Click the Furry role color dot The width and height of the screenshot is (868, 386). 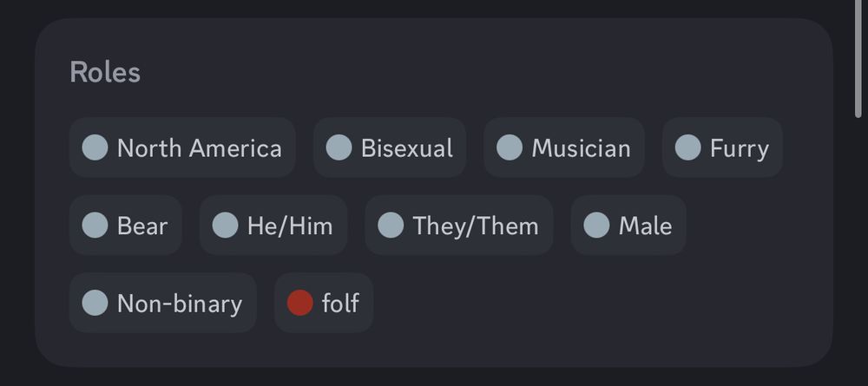pos(687,147)
